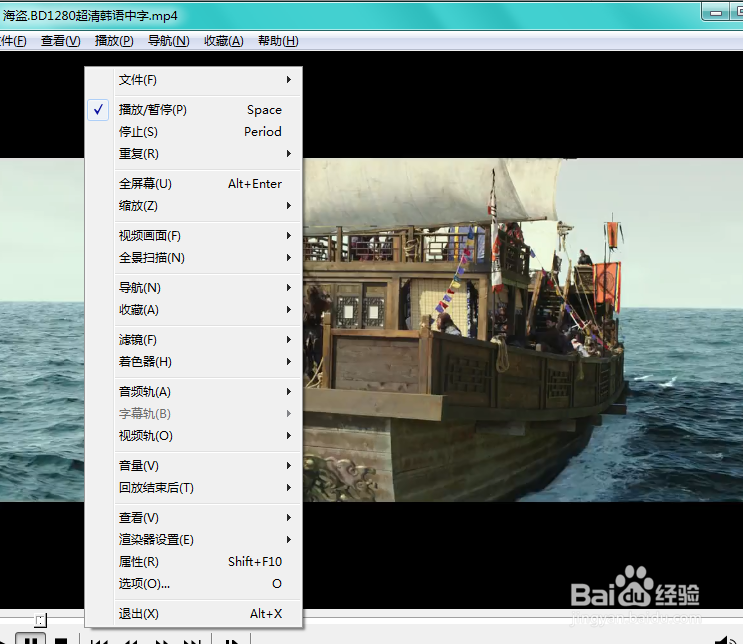This screenshot has width=743, height=644.
Task: Expand the 缩放(Z) submenu
Action: coord(193,206)
